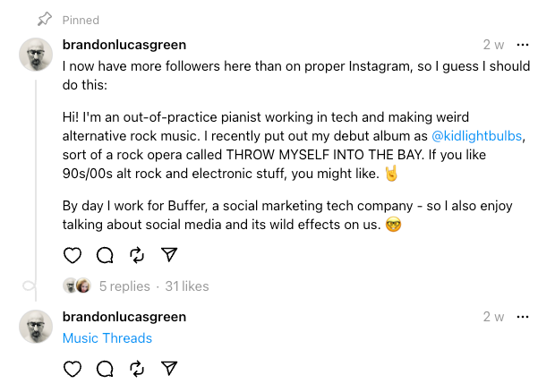Click the second post's profile avatar
This screenshot has height=392, width=555.
pos(36,327)
